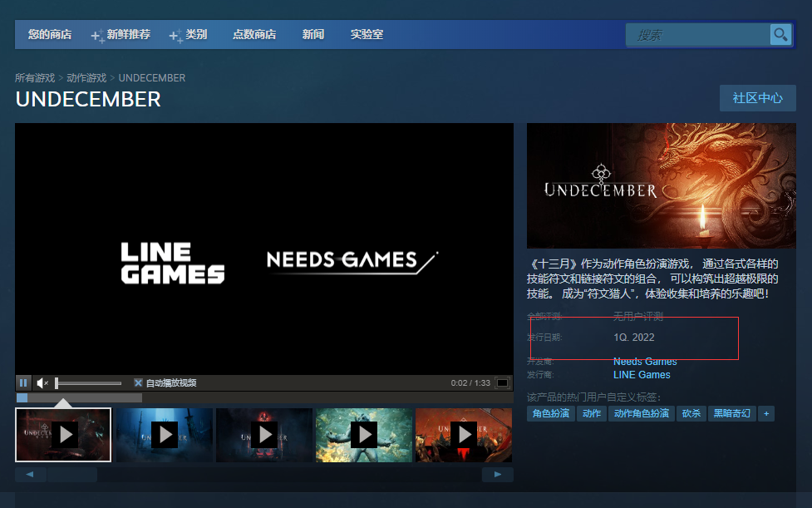Viewport: 812px width, 508px height.
Task: Pause the trailer video
Action: pos(23,382)
